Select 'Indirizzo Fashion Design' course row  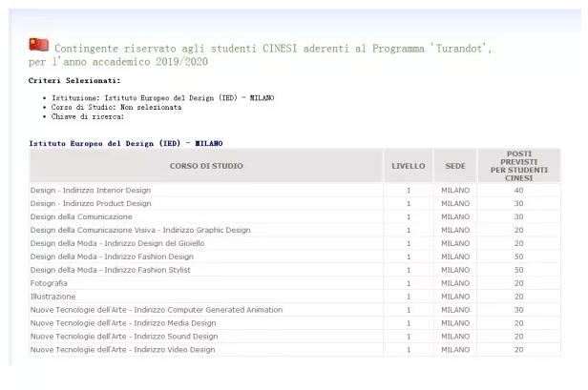(x=295, y=257)
